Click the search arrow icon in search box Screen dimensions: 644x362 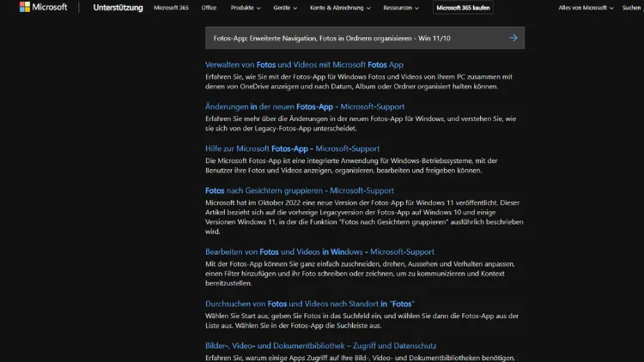coord(513,38)
